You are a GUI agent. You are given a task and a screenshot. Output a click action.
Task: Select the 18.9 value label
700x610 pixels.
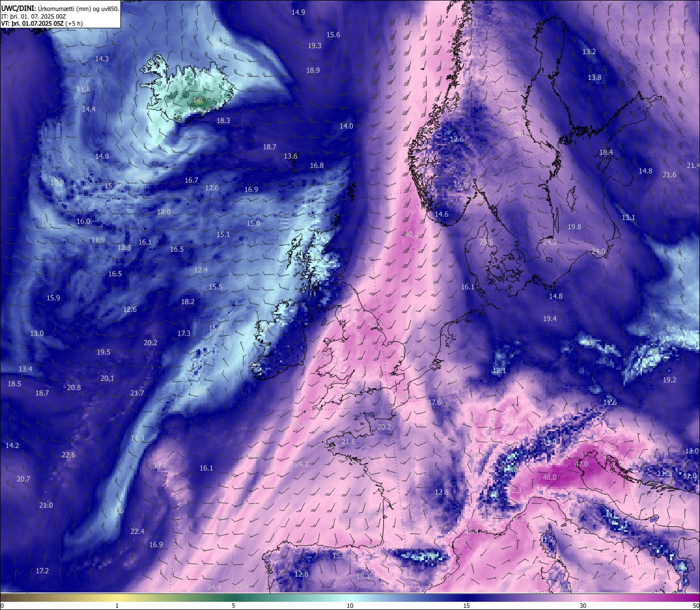(313, 70)
